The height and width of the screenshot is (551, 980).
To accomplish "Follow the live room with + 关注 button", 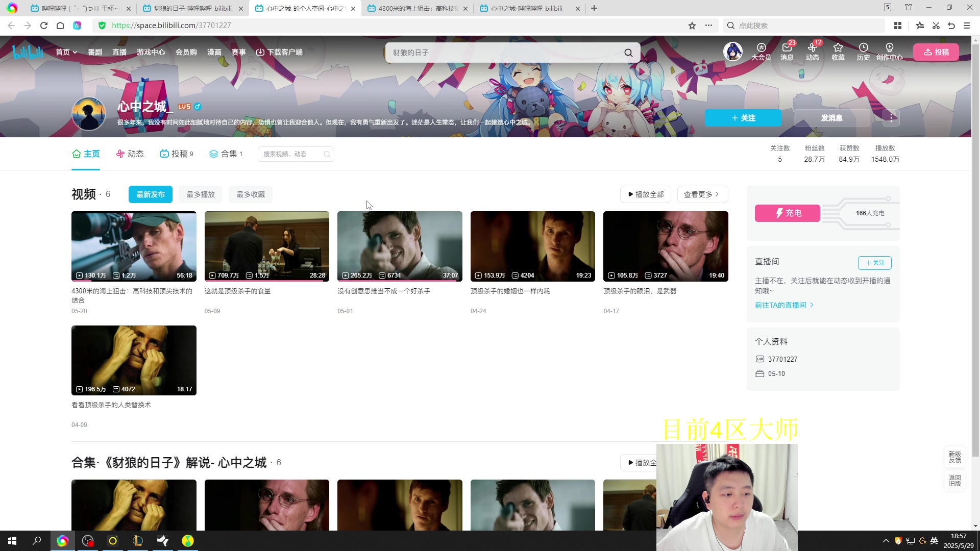I will 875,263.
